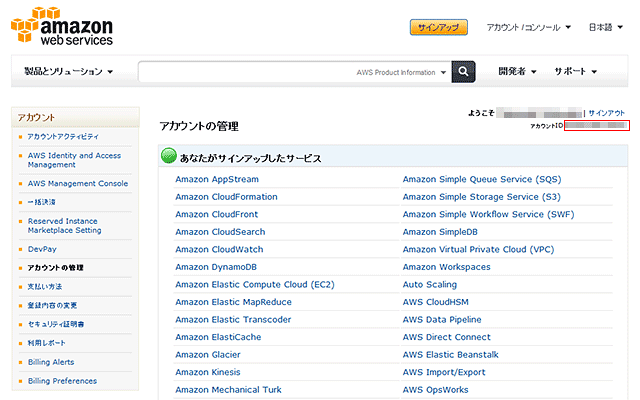
Task: Select アカウントの管理 sidebar item
Action: (55, 268)
